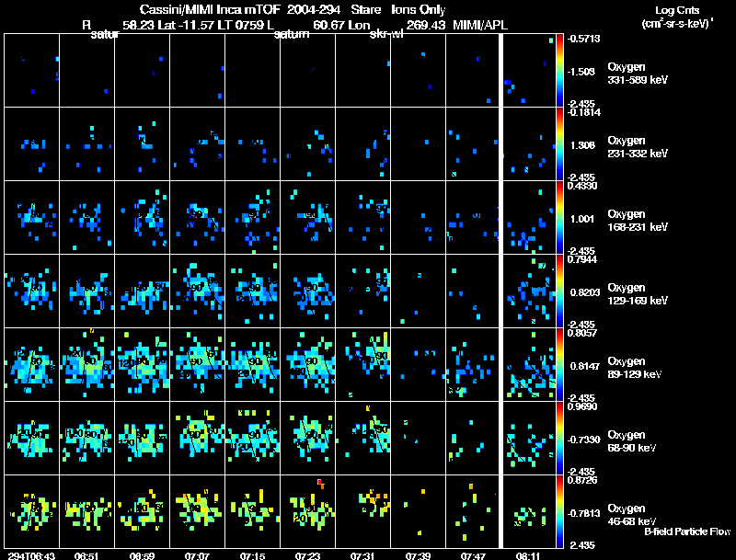Click the color bar for Oxygen 68-90 keV
The width and height of the screenshot is (736, 560).
click(559, 439)
